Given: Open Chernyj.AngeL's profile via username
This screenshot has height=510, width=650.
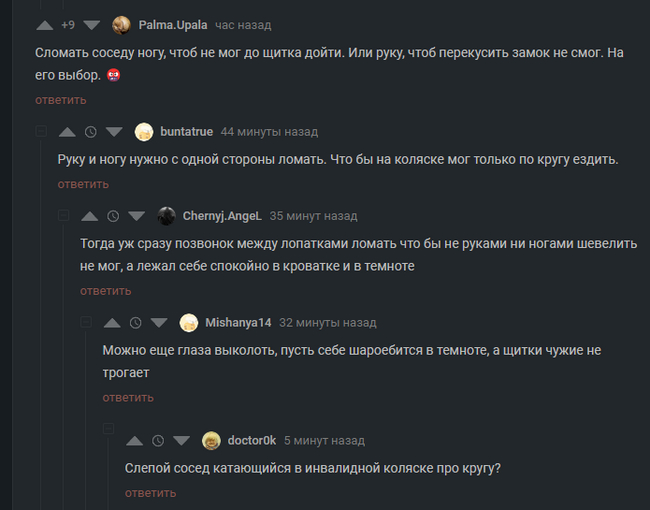Looking at the screenshot, I should (222, 216).
